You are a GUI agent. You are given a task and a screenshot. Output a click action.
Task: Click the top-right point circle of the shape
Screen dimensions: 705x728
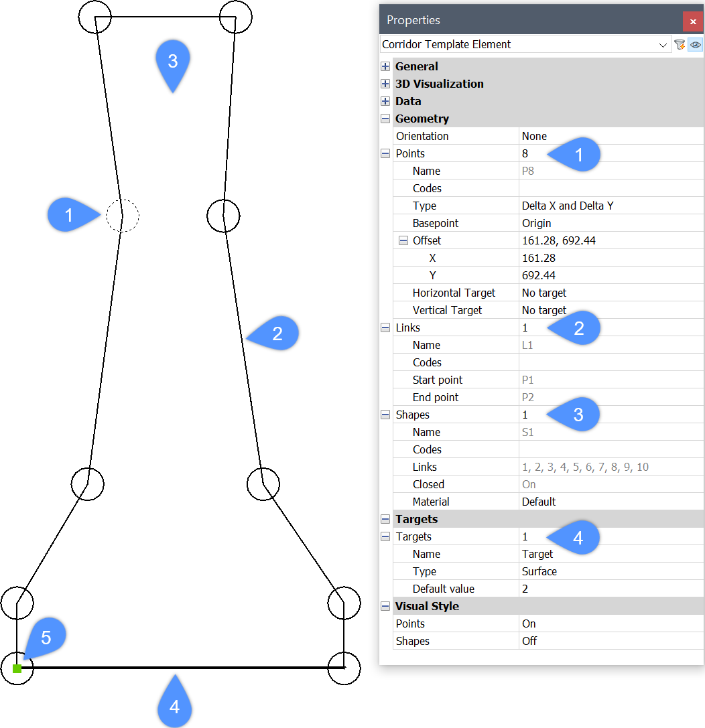(x=235, y=17)
